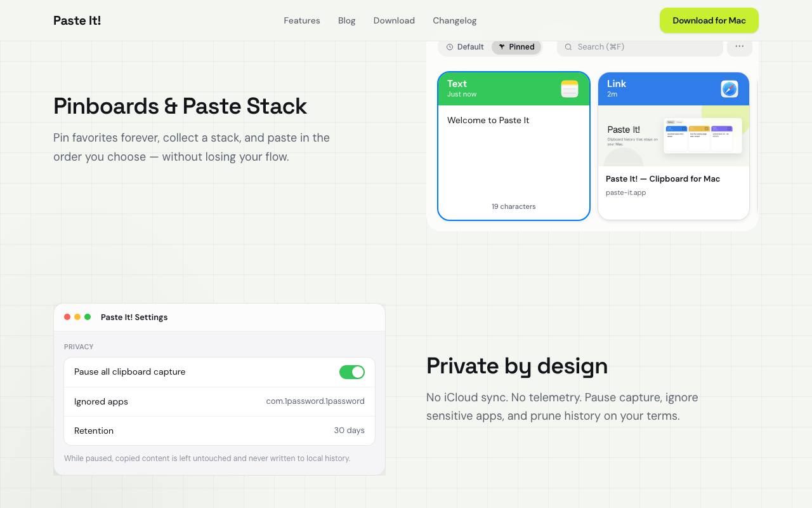Click the Pause all clipboard capture label
This screenshot has width=812, height=508.
pos(130,372)
